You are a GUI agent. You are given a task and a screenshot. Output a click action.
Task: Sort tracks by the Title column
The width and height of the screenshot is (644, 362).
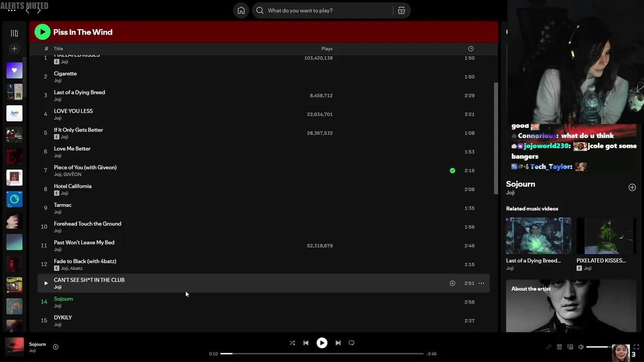(x=58, y=49)
